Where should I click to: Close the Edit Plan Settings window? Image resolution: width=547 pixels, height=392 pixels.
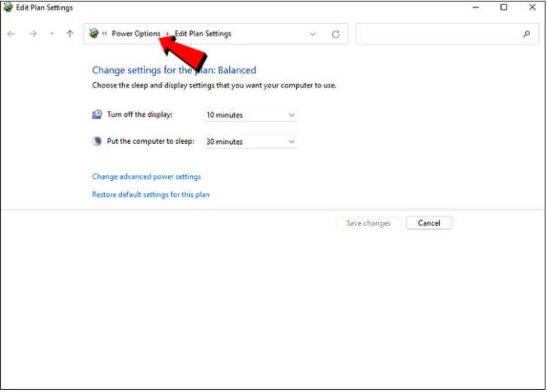[533, 8]
